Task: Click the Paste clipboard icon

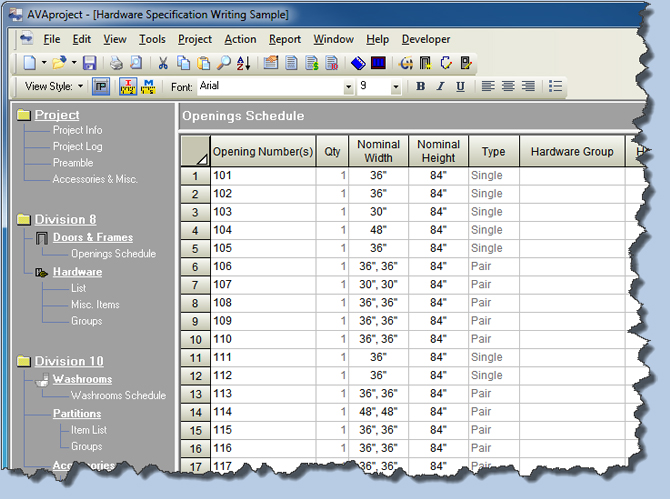Action: click(204, 63)
